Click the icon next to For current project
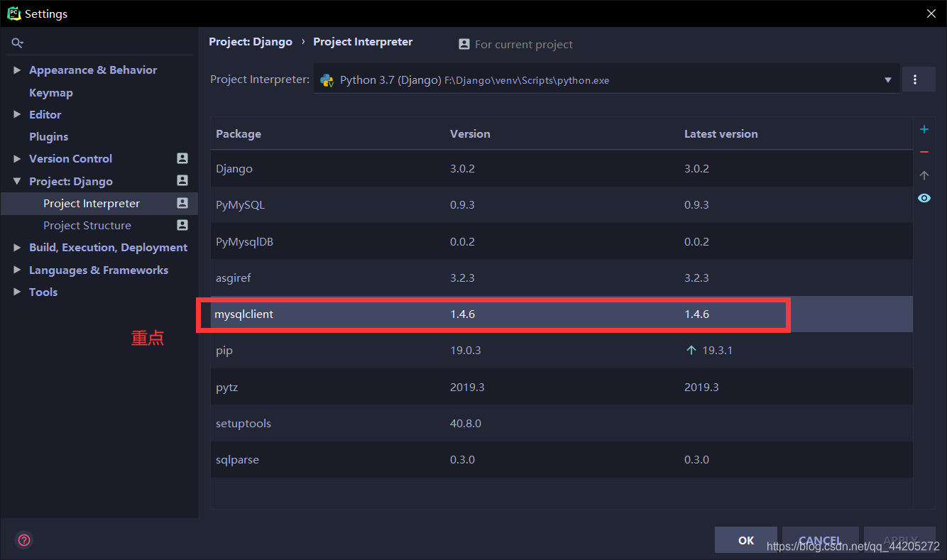 click(464, 44)
